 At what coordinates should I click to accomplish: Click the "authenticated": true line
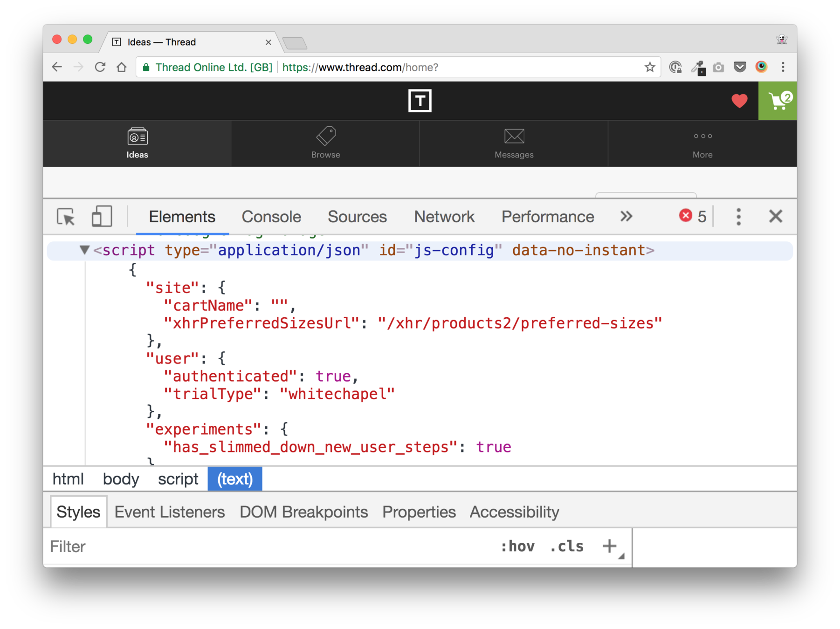tap(261, 376)
